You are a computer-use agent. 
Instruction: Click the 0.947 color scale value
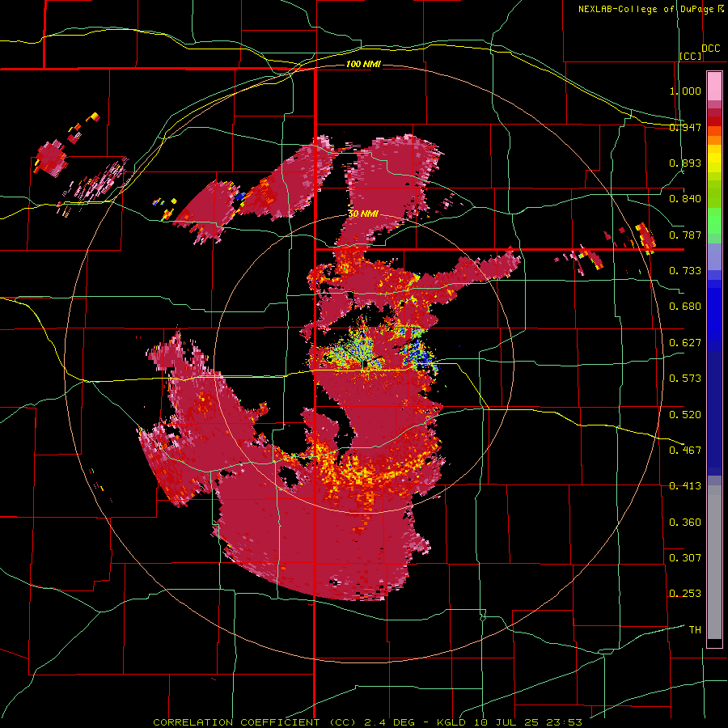[685, 127]
